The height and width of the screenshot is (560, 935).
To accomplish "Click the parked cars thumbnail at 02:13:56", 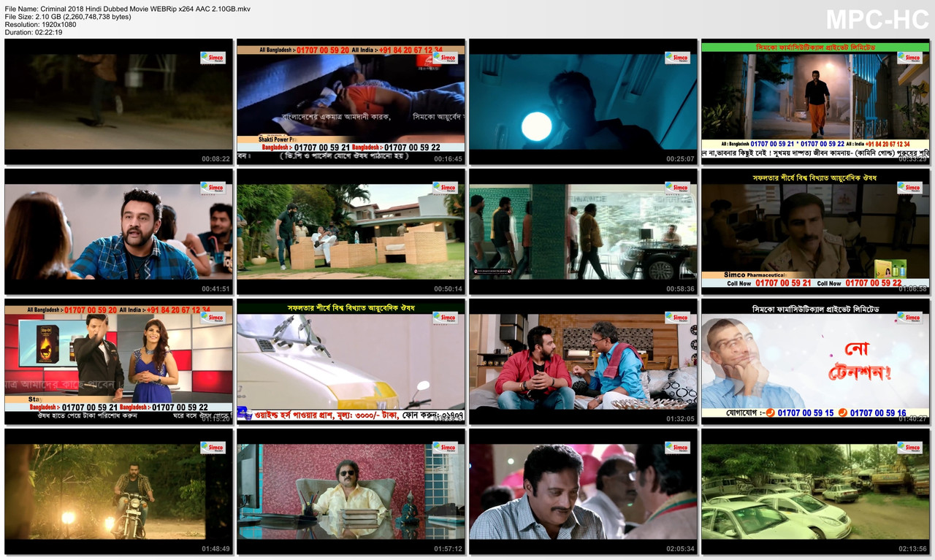I will [x=815, y=491].
